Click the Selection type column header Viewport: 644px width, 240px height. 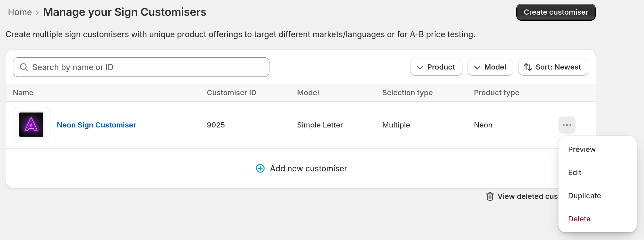pyautogui.click(x=408, y=93)
